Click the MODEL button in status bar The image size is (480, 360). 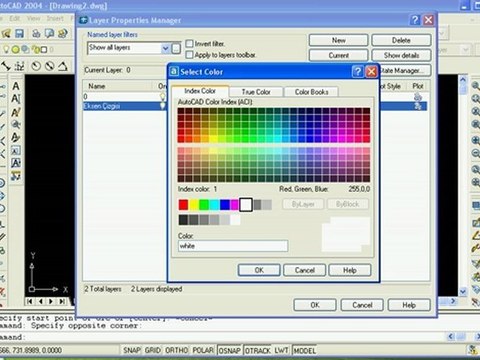[x=305, y=350]
